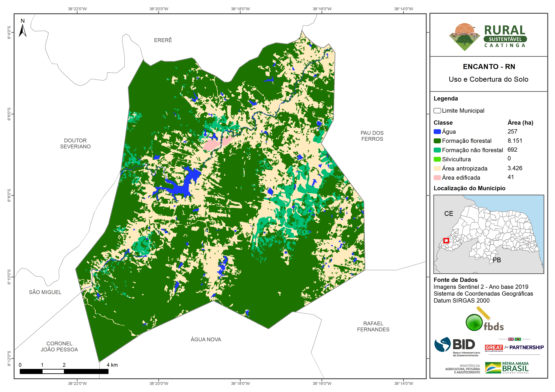This screenshot has width=555, height=392.
Task: Click the blue Água legend swatch
Action: [437, 132]
